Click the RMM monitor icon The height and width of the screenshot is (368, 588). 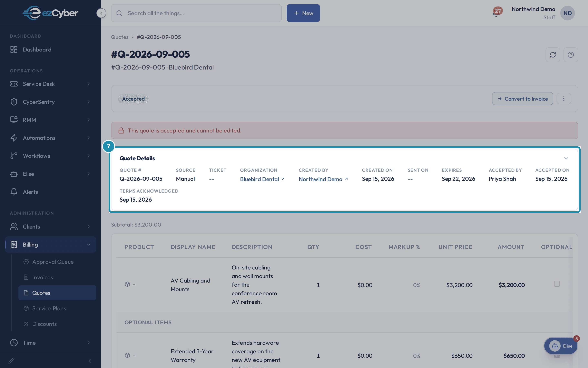point(14,120)
